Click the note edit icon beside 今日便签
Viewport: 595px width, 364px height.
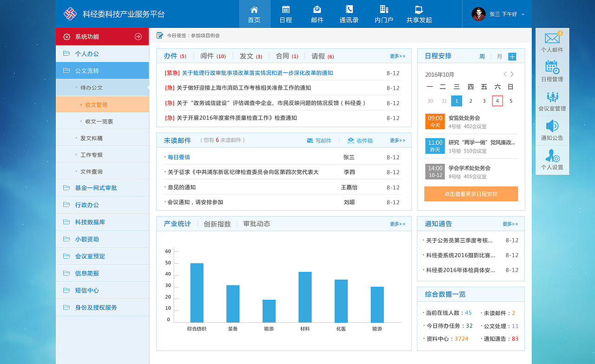(160, 35)
